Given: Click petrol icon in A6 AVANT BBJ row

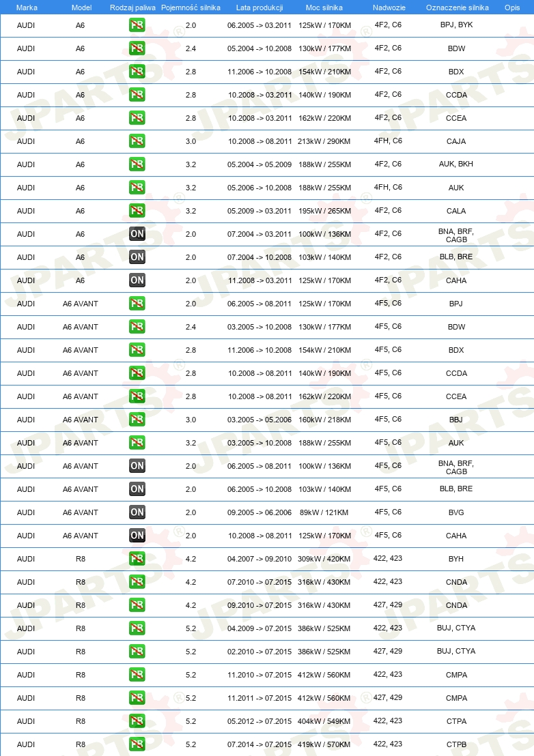Looking at the screenshot, I should pyautogui.click(x=137, y=420).
